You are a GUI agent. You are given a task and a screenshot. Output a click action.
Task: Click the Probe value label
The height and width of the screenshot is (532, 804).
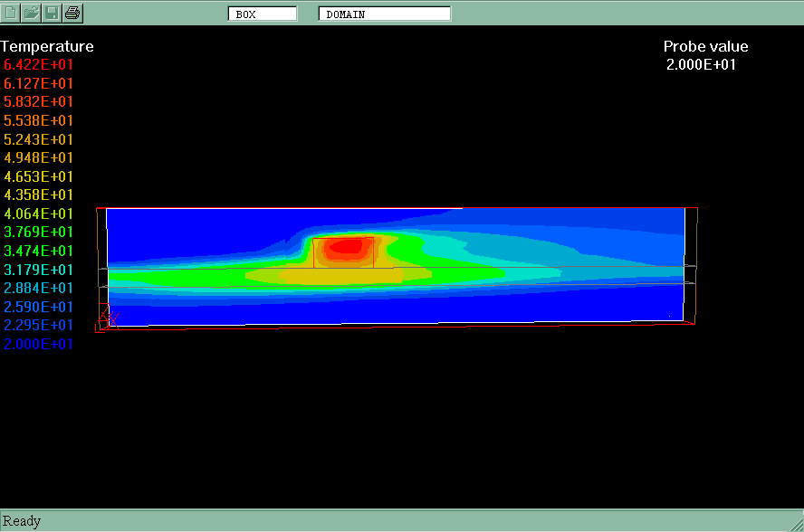tap(705, 47)
